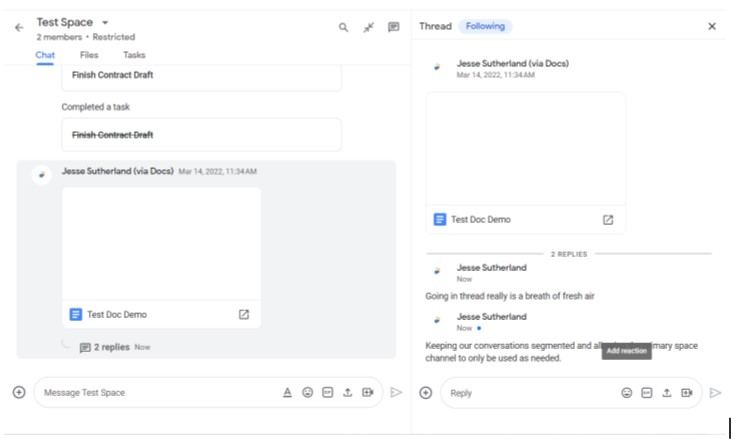
Task: Open the Test Space name dropdown
Action: coord(105,22)
